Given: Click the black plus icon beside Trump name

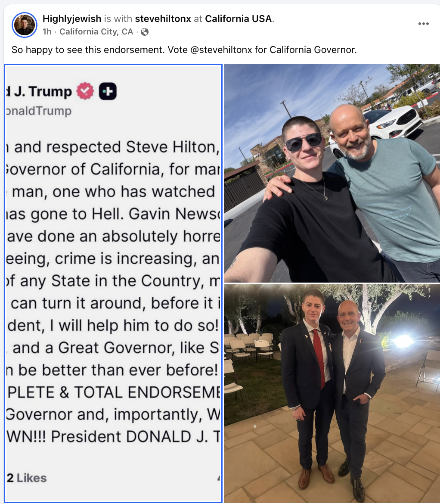Looking at the screenshot, I should (x=108, y=91).
